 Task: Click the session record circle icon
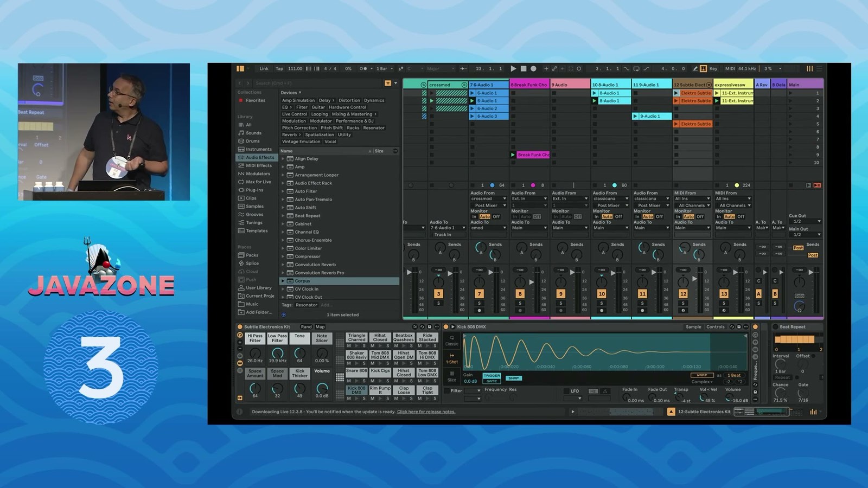pos(579,69)
